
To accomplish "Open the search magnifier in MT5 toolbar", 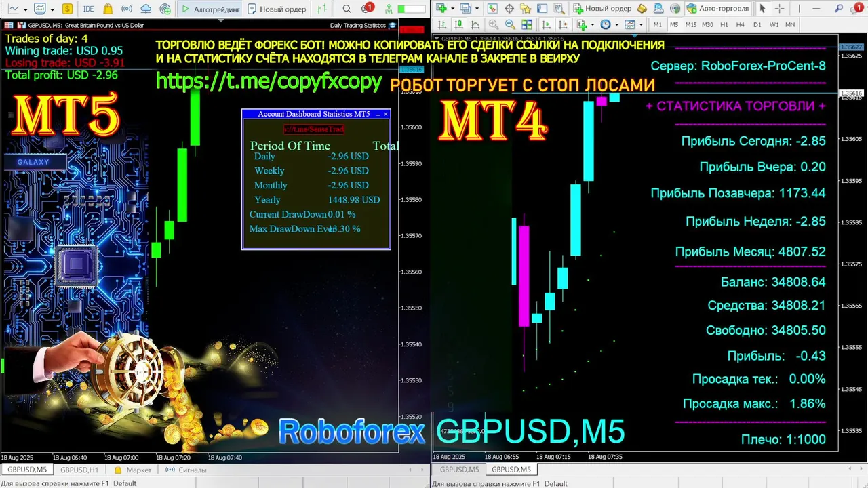I will point(347,9).
